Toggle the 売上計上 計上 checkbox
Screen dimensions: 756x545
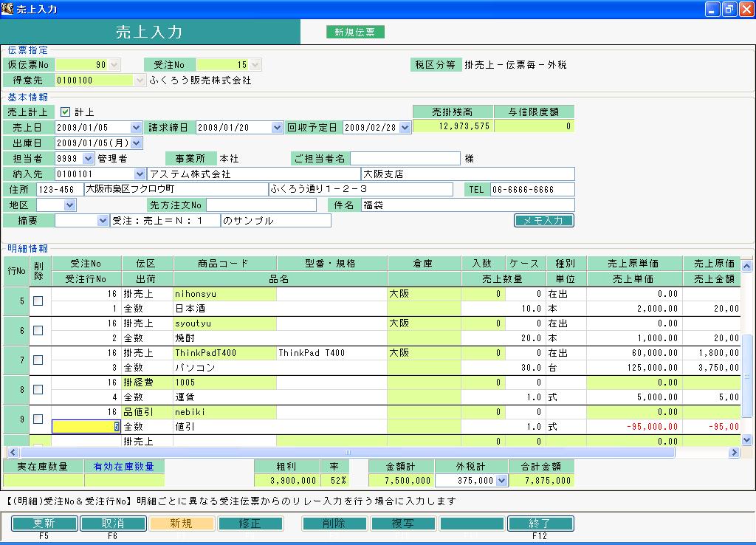(65, 112)
